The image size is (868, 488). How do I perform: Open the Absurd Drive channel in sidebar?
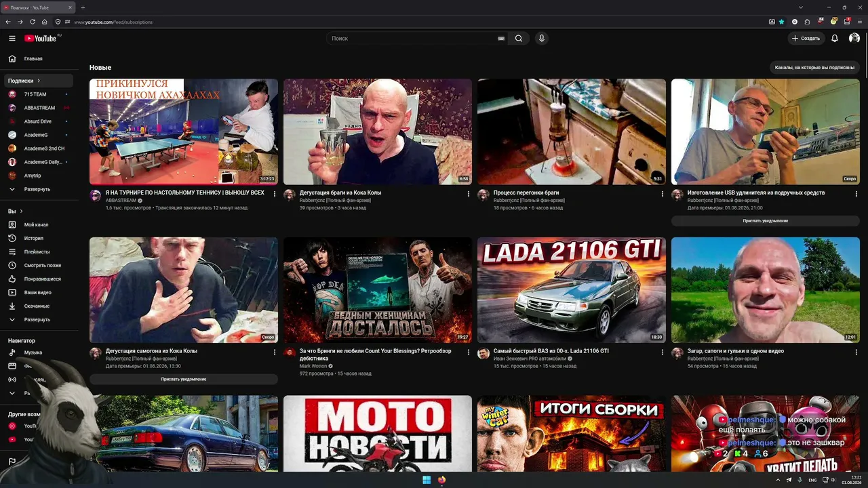coord(40,121)
